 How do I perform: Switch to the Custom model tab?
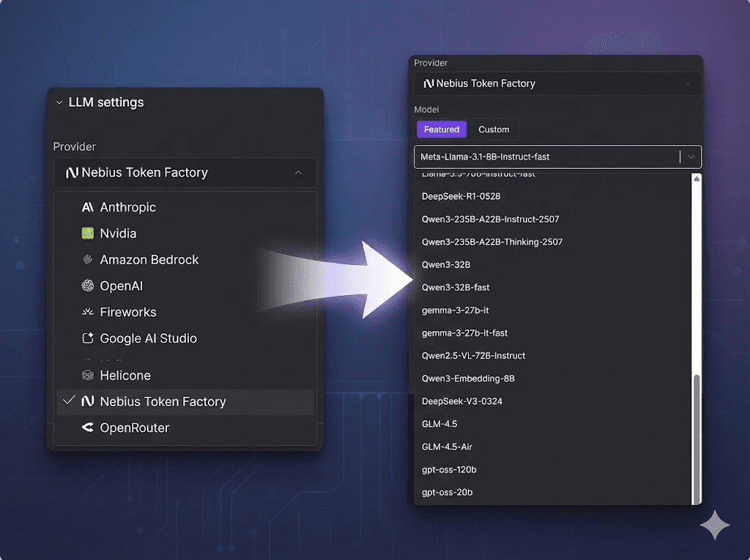click(494, 130)
